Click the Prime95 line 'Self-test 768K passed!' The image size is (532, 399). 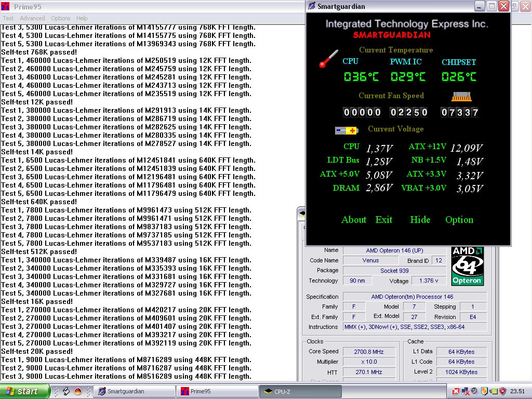click(39, 52)
